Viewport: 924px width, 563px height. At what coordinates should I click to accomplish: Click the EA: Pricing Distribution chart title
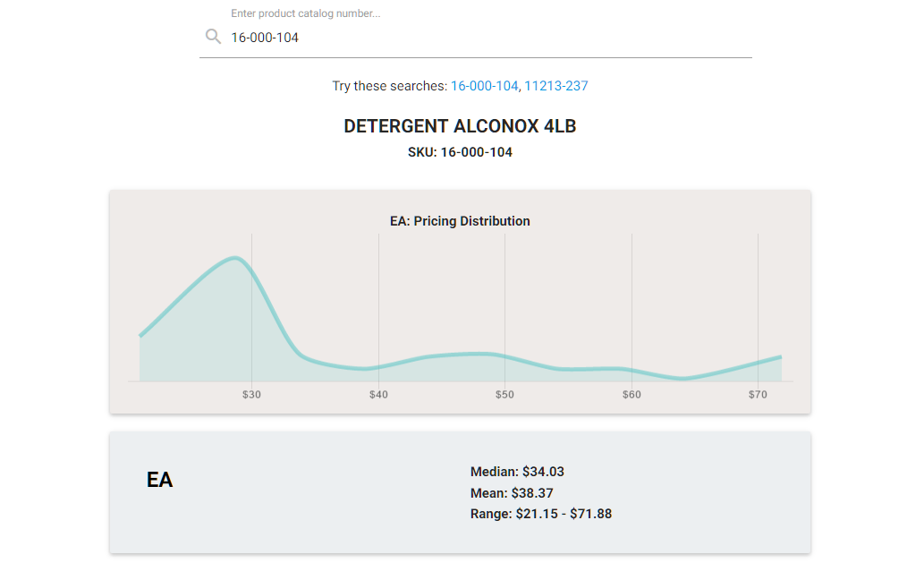460,221
